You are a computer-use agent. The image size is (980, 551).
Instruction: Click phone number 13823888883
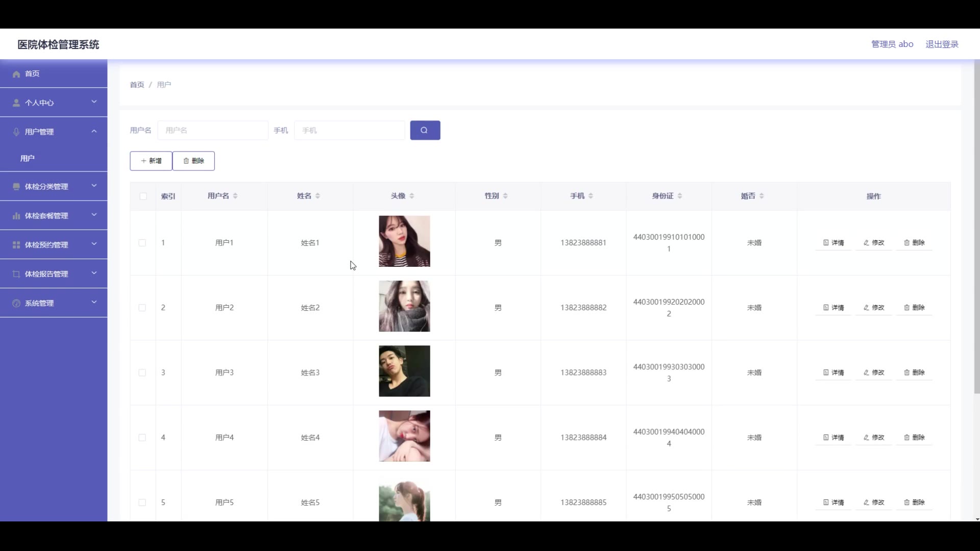pos(583,372)
